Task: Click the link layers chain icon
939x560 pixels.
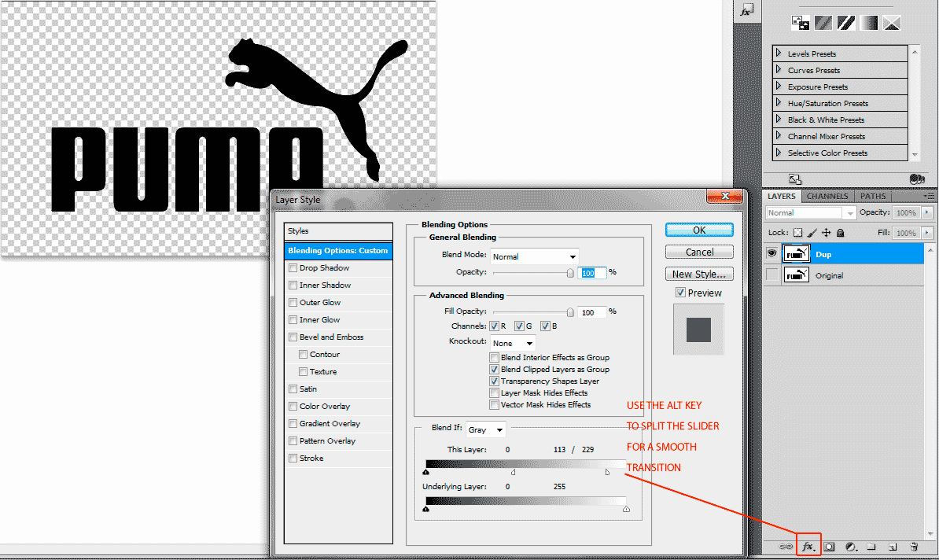Action: coord(786,546)
